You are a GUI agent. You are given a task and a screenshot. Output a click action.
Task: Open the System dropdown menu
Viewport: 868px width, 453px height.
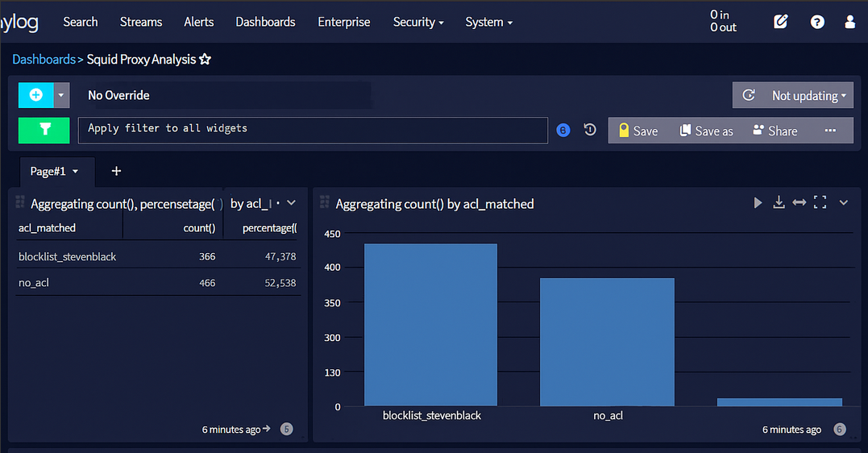click(x=488, y=22)
